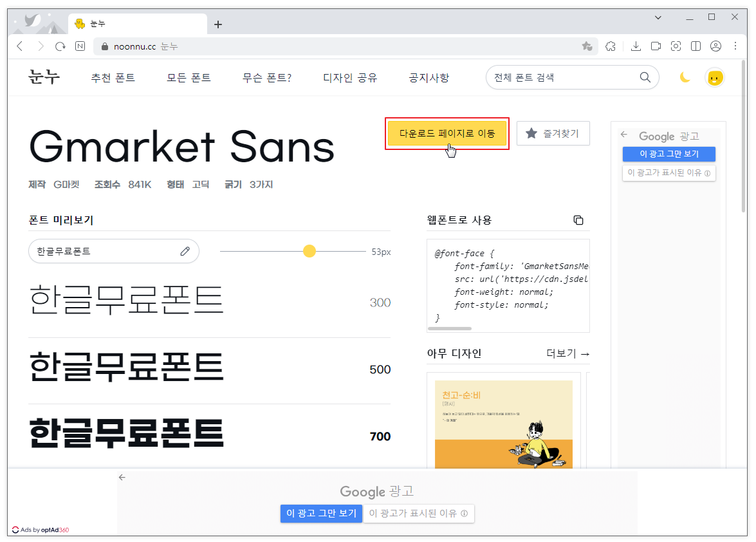Click the 이 광고 그만 보기 button in sidebar ad
Screen dimensions: 756x542
tap(668, 154)
